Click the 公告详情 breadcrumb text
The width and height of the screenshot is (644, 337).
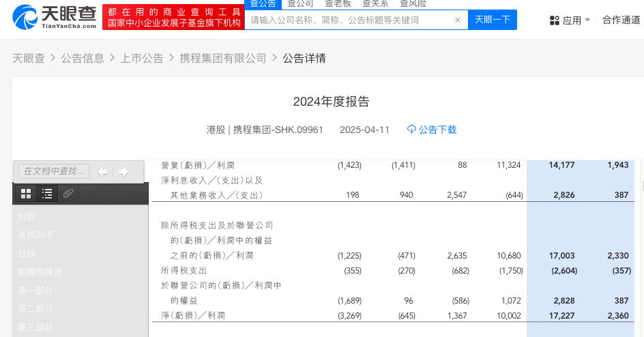(304, 58)
